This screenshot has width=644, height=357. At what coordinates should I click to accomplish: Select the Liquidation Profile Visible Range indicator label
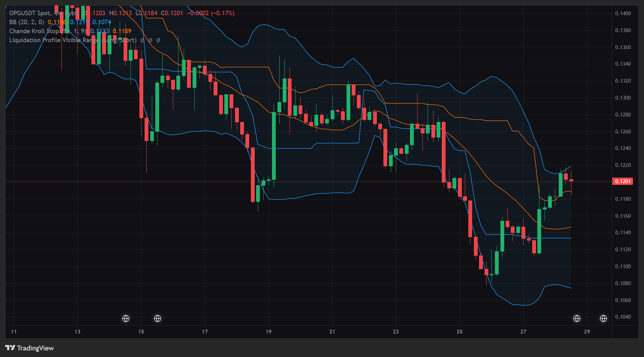73,40
